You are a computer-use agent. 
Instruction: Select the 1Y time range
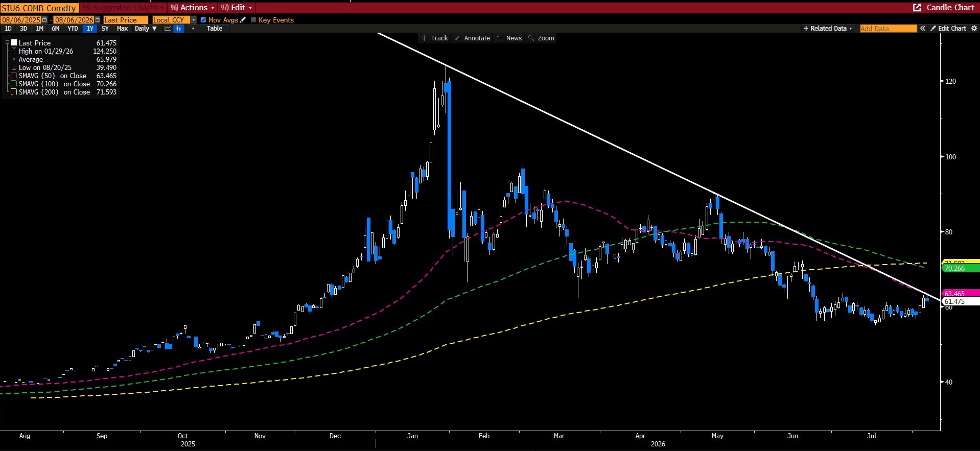(90, 29)
